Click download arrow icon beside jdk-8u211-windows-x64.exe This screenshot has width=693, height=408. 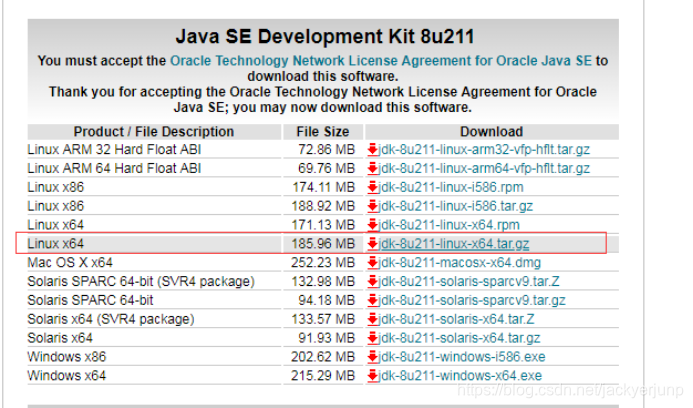click(373, 376)
